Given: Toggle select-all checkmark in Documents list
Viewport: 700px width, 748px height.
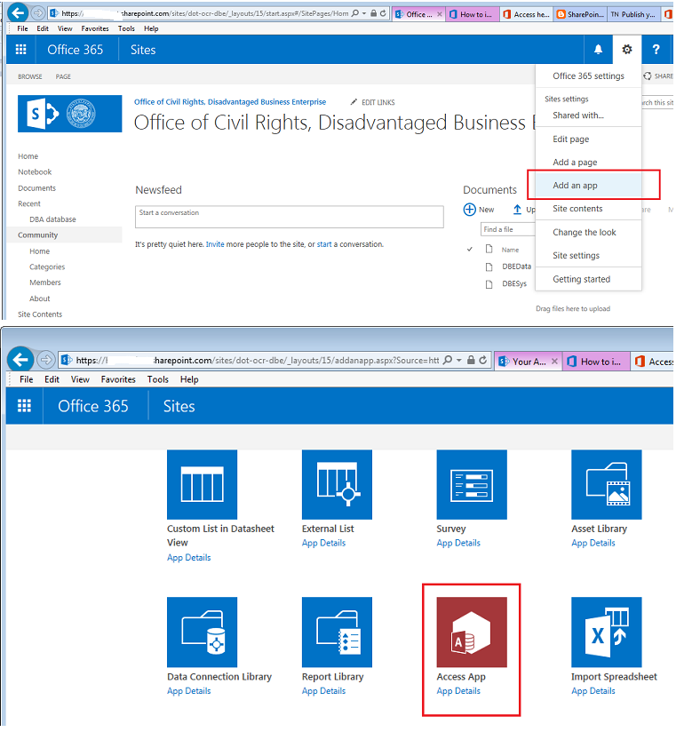Looking at the screenshot, I should click(x=470, y=249).
